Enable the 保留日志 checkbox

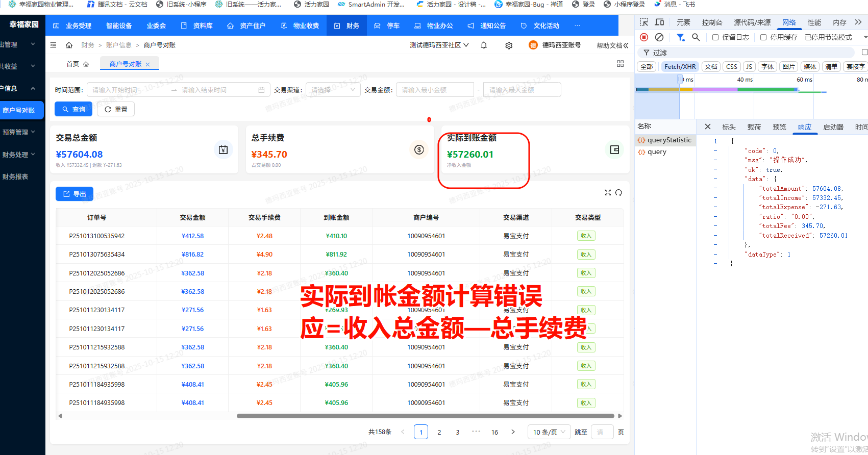715,37
